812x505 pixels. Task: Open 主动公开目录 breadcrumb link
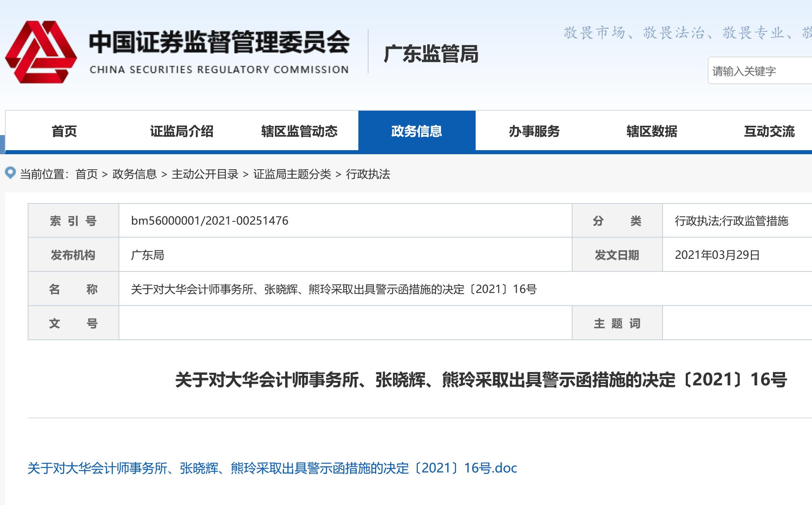click(205, 174)
